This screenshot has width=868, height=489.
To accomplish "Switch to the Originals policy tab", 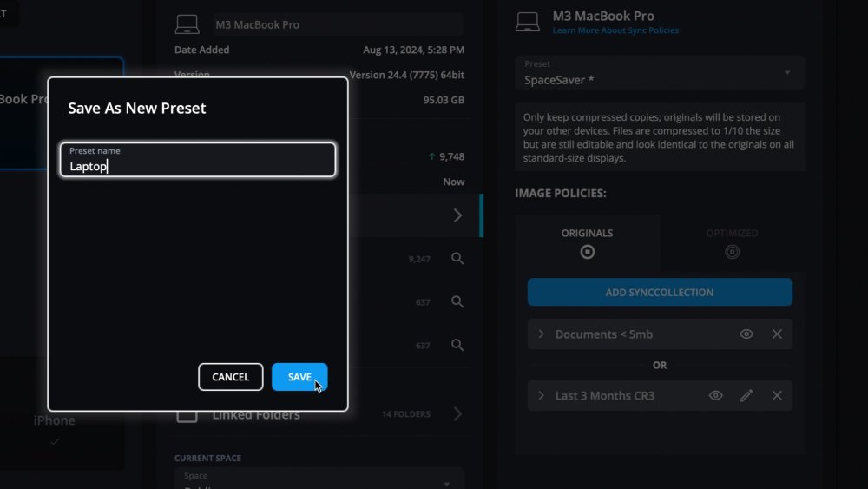I will coord(587,243).
